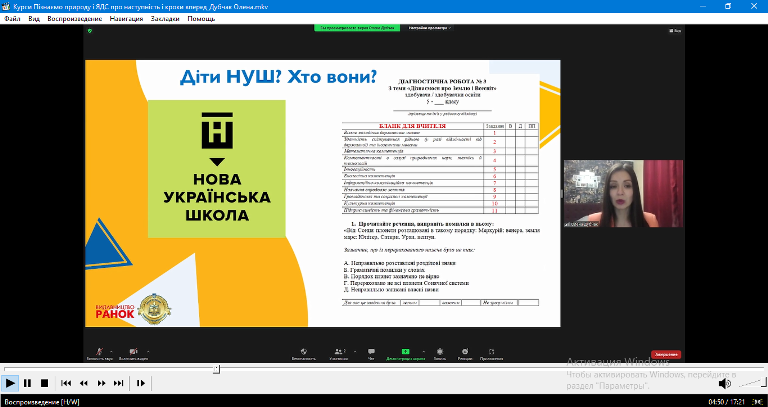
Task: Open the Zoom Reactions icon
Action: point(465,352)
